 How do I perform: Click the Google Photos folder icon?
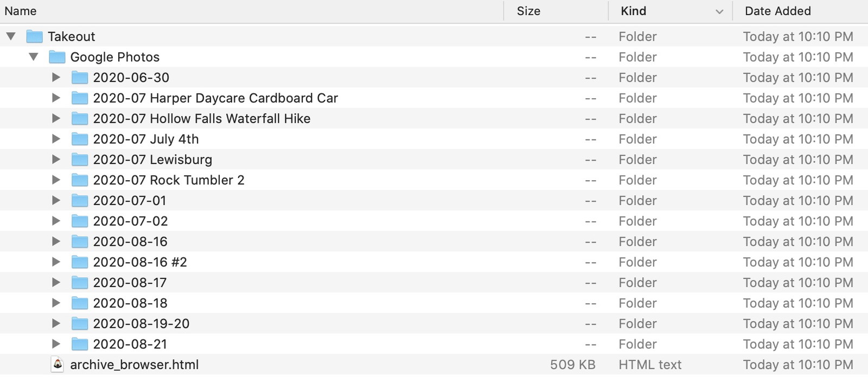tap(57, 57)
